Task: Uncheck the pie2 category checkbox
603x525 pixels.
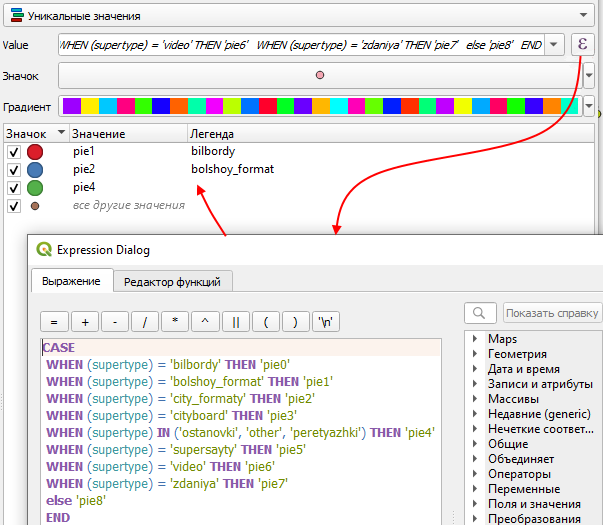Action: pyautogui.click(x=14, y=170)
